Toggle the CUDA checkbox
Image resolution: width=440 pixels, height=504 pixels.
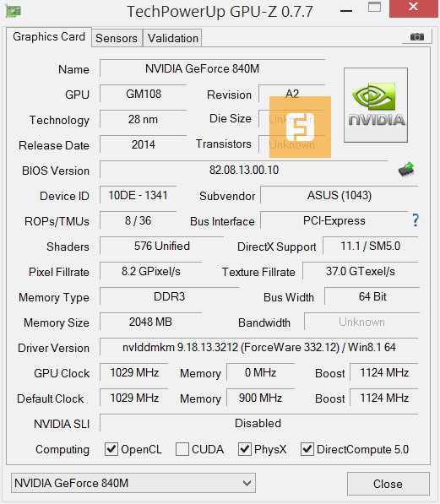(x=182, y=449)
